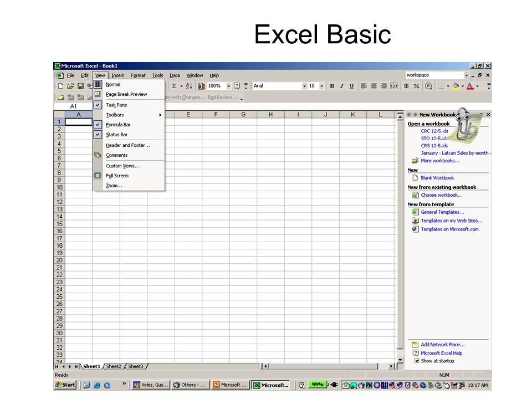Click the More workbooks link

(x=440, y=161)
